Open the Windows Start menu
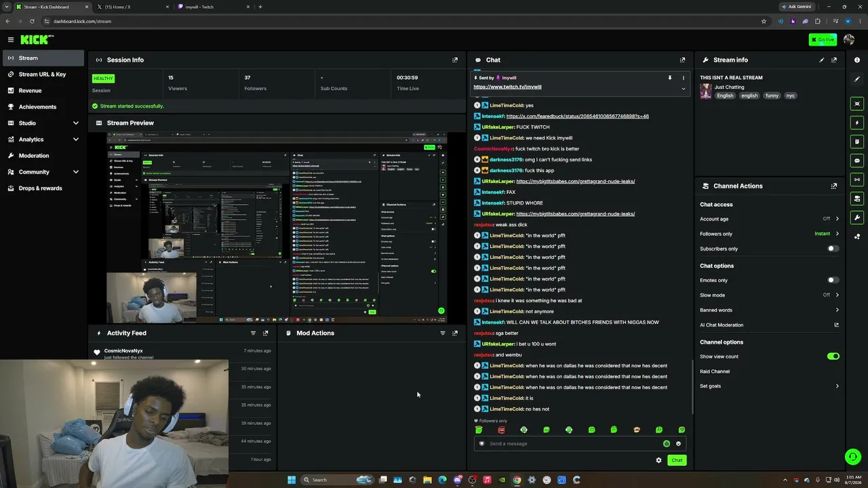The image size is (868, 488). point(292,480)
